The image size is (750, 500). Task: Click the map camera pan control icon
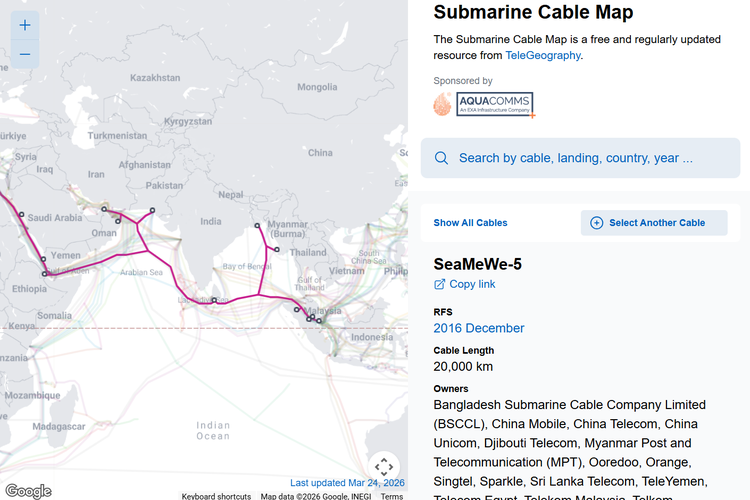tap(384, 466)
